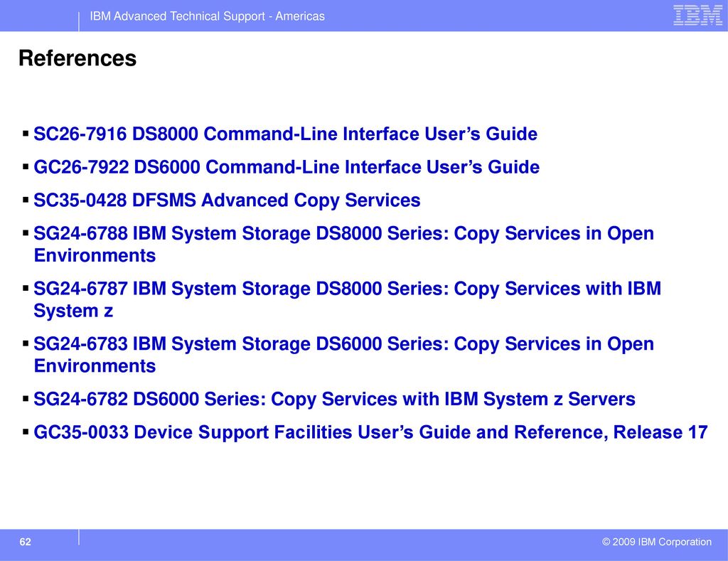Select SG24-6787 DS8000 Copy Services with IBM System z
Viewport: 728px width, 561px height.
point(347,299)
